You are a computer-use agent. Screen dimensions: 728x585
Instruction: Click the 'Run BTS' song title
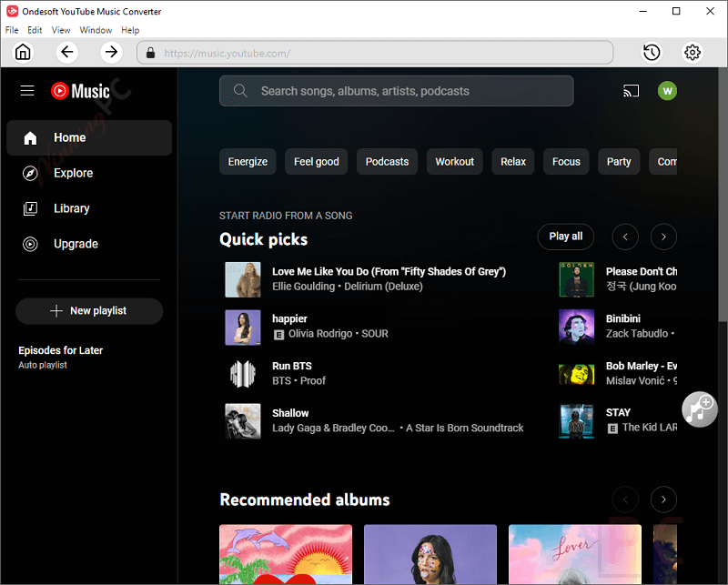pyautogui.click(x=292, y=367)
